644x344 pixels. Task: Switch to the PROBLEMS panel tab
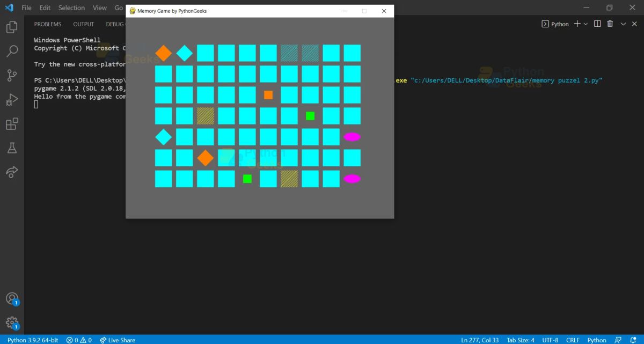click(x=48, y=24)
